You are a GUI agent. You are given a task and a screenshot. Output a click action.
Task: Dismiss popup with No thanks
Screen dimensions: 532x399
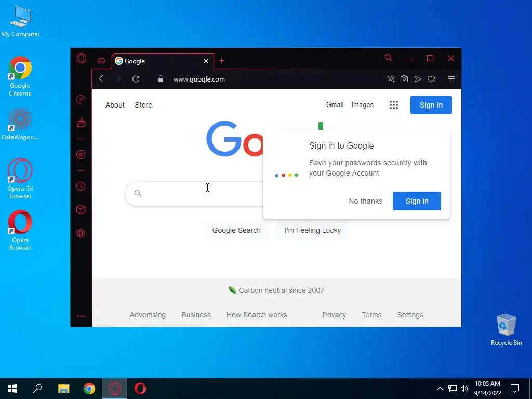tap(365, 201)
